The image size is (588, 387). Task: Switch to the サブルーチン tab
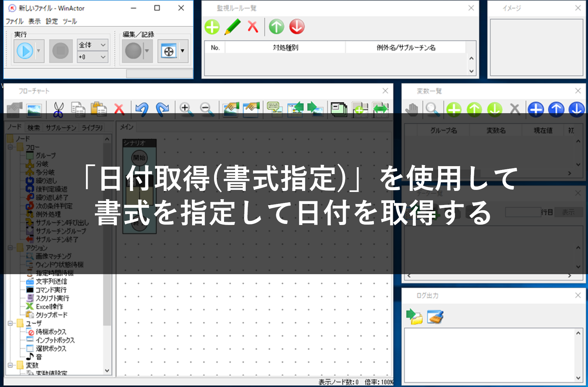[61, 128]
